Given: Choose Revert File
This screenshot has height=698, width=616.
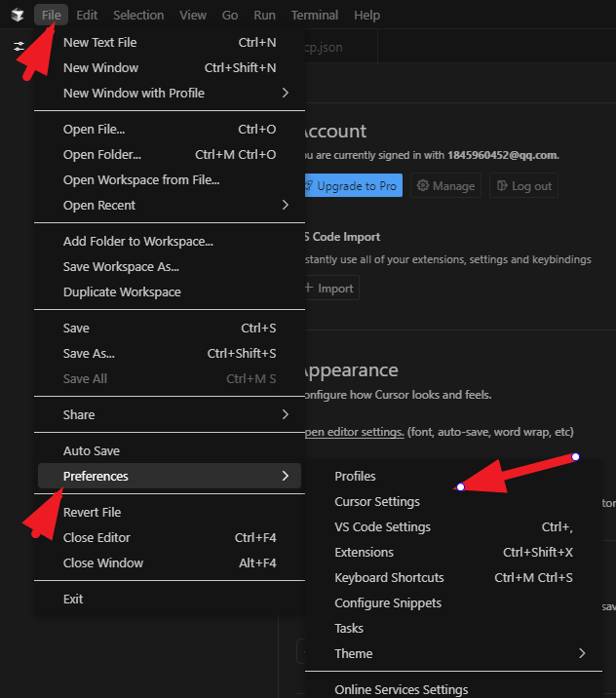Looking at the screenshot, I should pos(170,513).
